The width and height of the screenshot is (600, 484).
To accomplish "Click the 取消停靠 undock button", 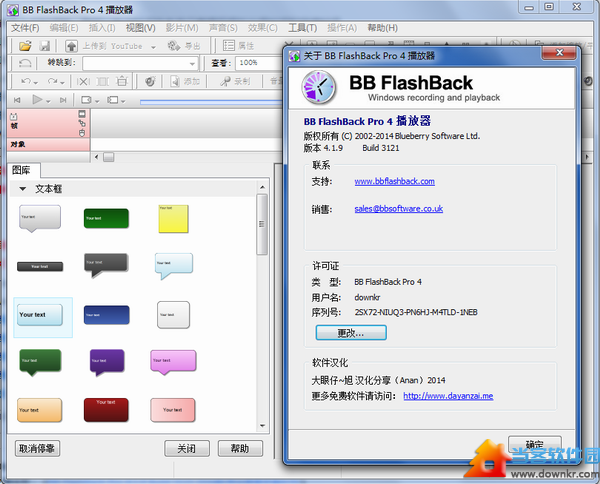I will tap(37, 448).
